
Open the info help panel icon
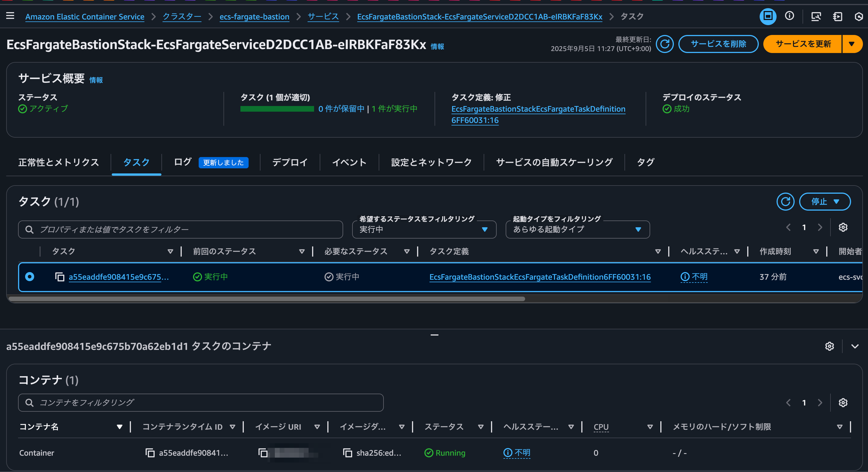coord(789,16)
